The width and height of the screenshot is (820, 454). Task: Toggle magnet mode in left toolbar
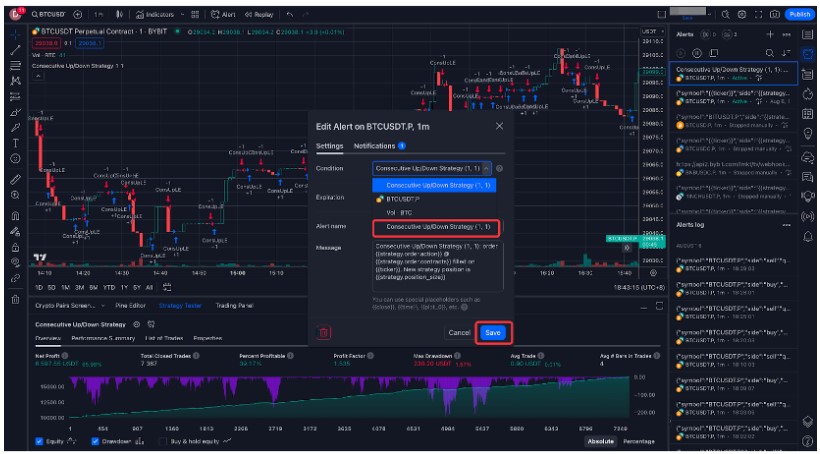[15, 215]
